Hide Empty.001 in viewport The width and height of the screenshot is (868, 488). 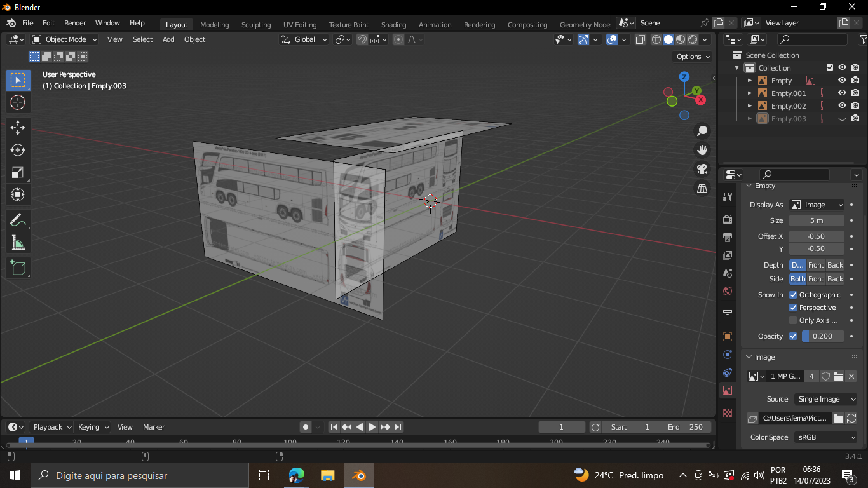click(x=842, y=93)
